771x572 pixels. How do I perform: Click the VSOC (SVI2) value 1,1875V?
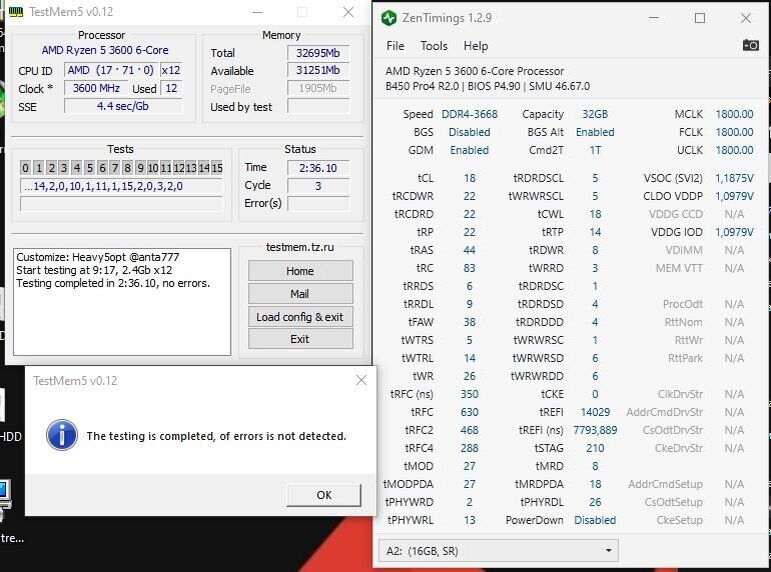click(734, 178)
